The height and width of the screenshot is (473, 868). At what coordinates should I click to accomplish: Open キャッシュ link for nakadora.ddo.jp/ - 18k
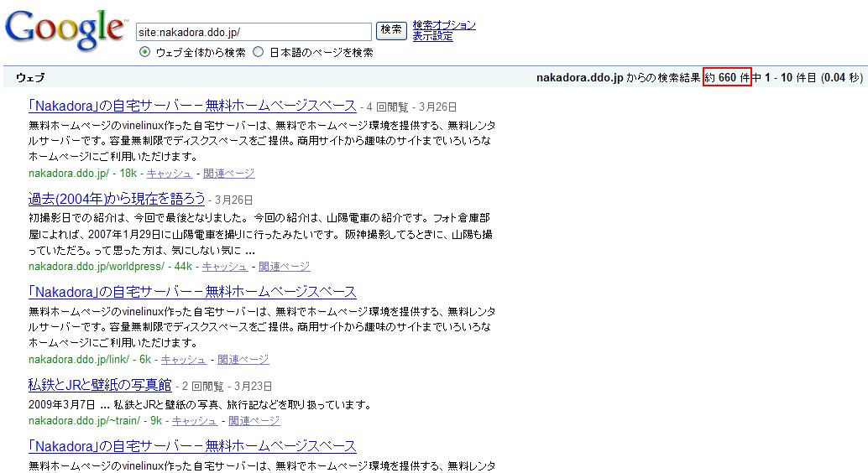[170, 174]
